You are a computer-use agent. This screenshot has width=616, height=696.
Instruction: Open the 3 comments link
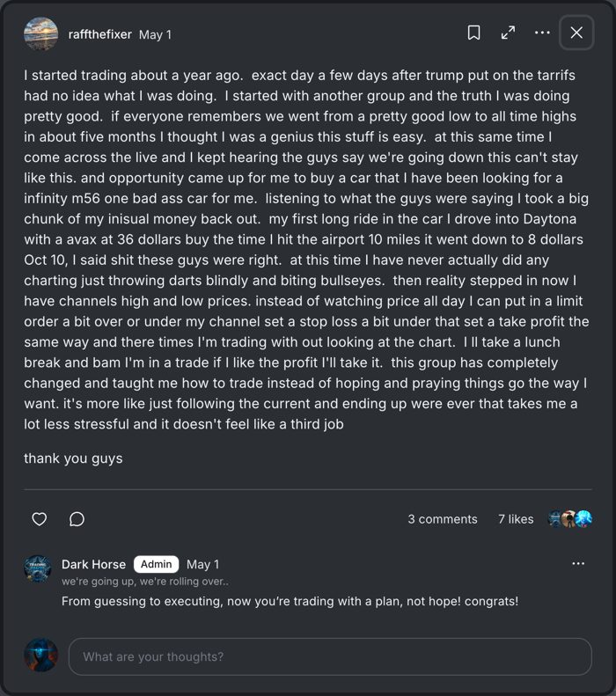click(443, 519)
